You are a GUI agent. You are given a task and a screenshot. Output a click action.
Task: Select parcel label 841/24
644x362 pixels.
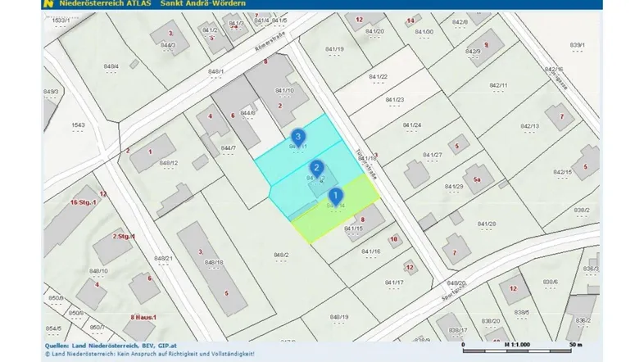click(411, 125)
